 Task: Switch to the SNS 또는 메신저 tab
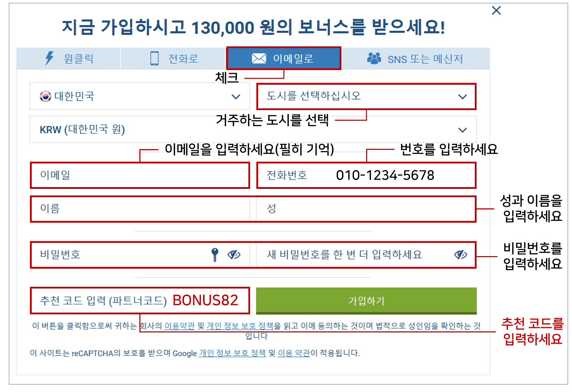coord(415,59)
